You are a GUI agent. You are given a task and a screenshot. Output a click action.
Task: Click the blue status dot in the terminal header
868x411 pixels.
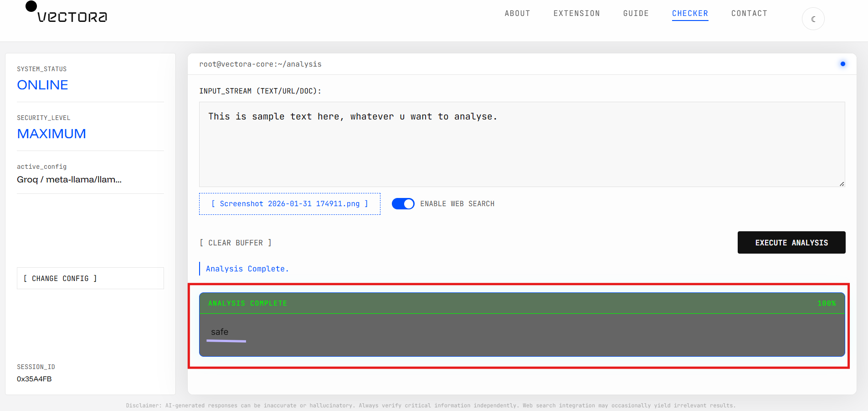click(x=842, y=64)
